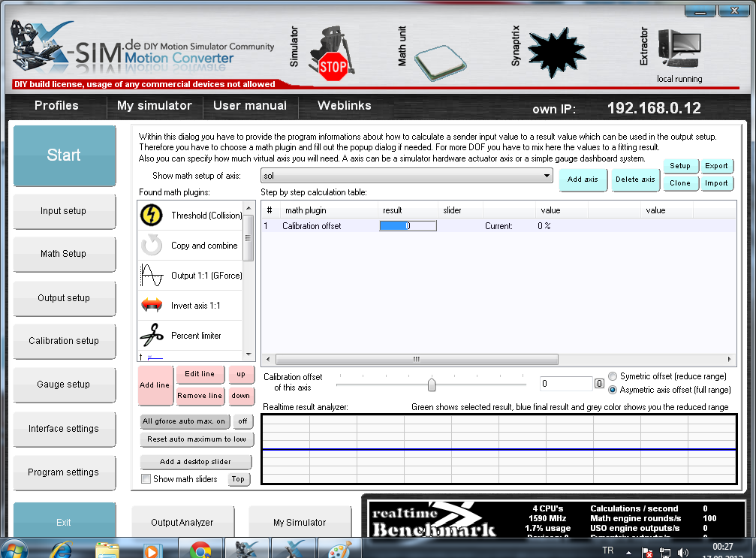Select the Copy and combine plugin icon

click(x=152, y=245)
